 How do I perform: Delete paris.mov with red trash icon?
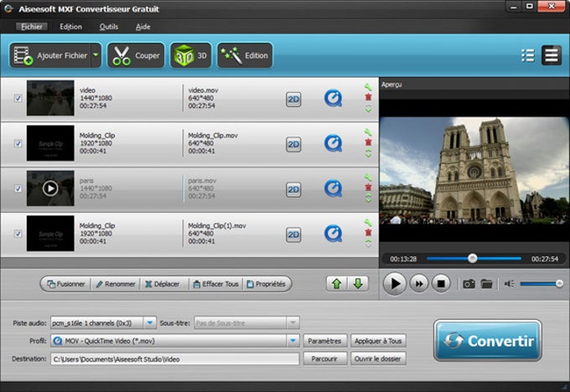click(368, 187)
